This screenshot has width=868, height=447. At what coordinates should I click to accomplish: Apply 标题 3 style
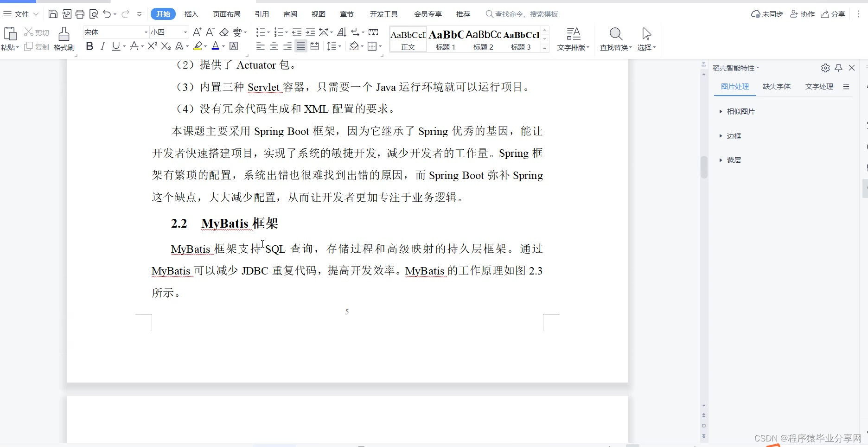tap(521, 39)
